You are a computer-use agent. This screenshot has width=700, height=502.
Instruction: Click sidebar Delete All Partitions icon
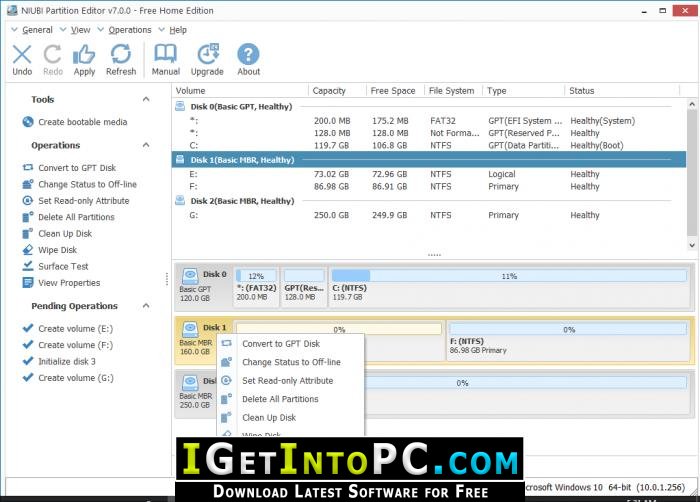coord(28,217)
